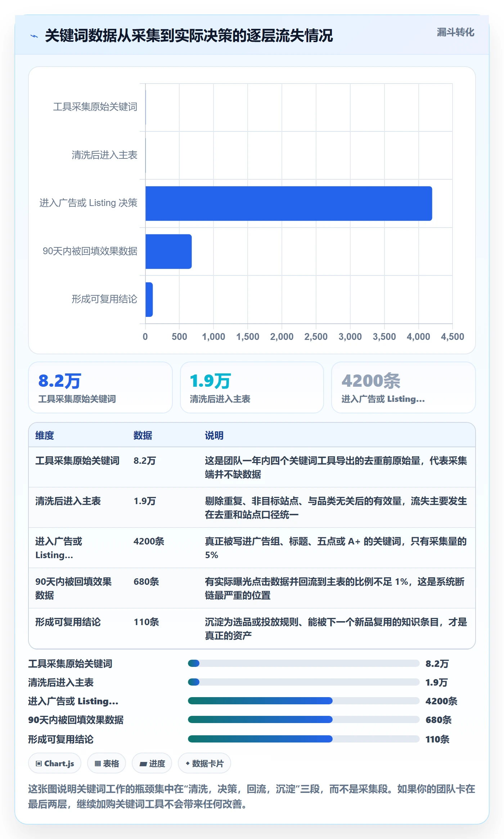Screen dimensions: 504x839
Task: Click the description starting 沉淀为选品或投放规则
Action: pos(336,629)
